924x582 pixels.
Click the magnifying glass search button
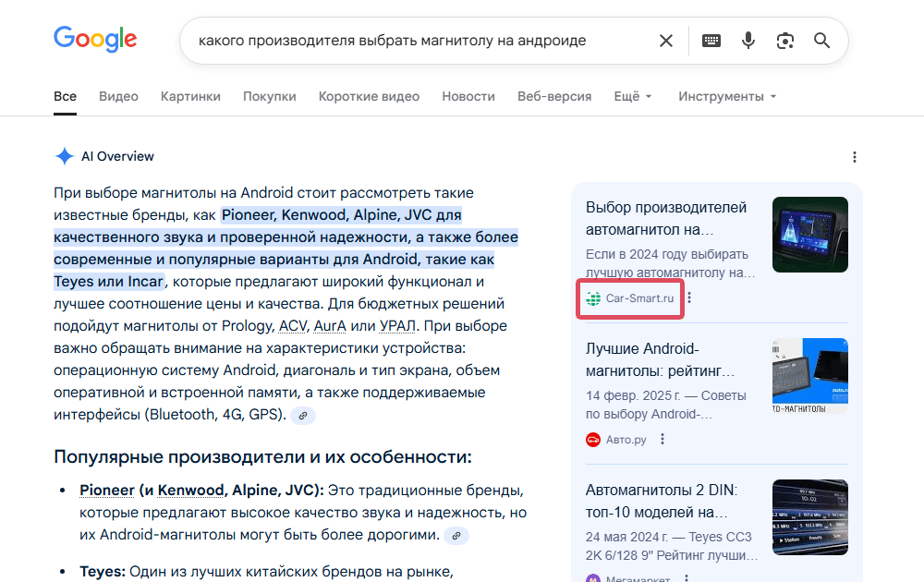coord(821,41)
